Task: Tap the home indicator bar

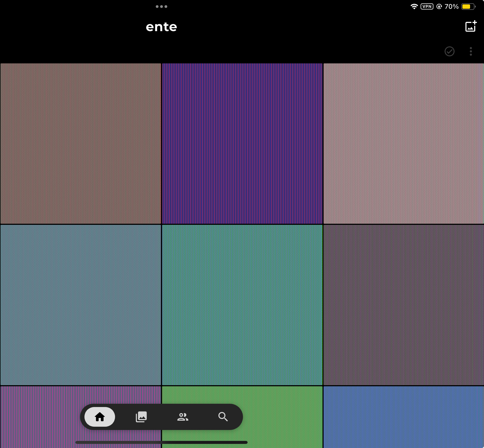Action: click(x=162, y=442)
